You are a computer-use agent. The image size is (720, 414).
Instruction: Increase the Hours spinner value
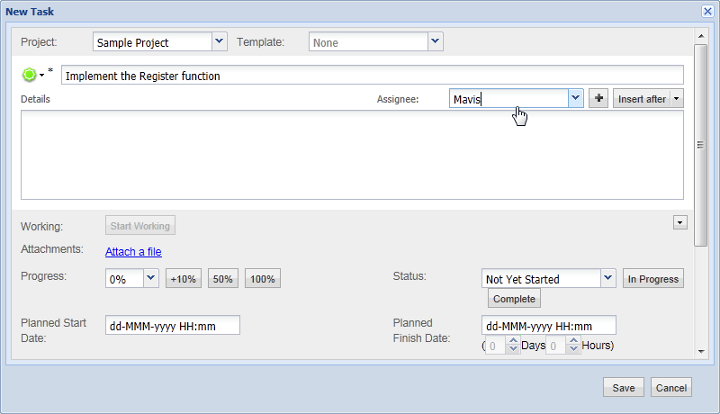pyautogui.click(x=573, y=341)
